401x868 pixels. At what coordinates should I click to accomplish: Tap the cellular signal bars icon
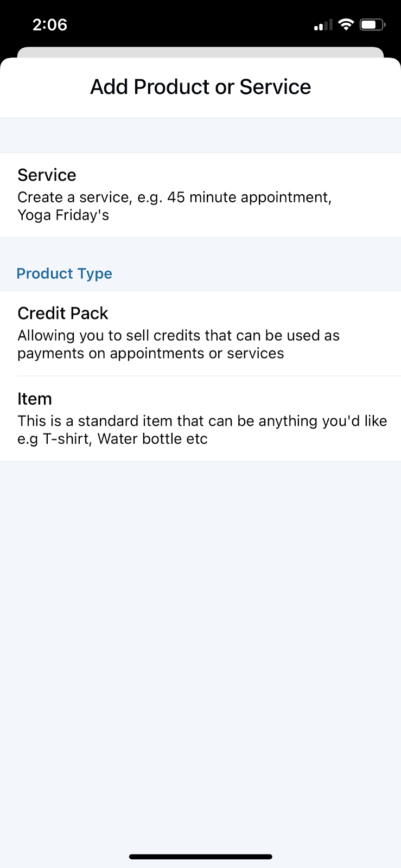click(x=323, y=25)
